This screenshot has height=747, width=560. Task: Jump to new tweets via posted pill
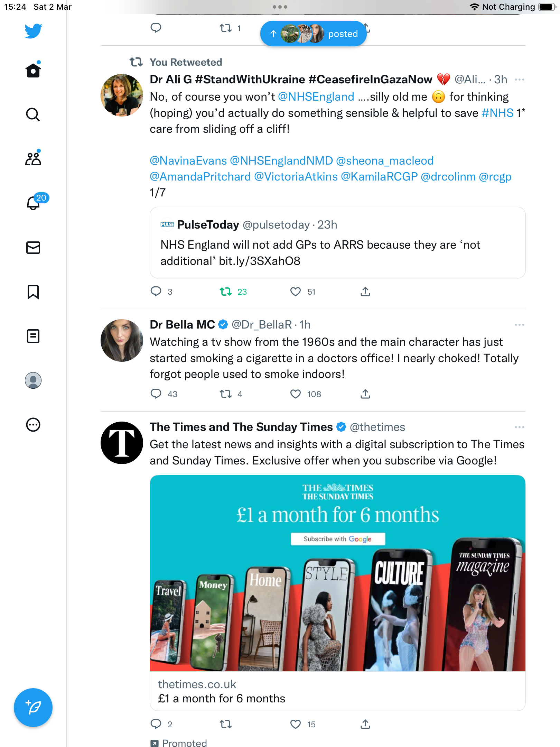(x=314, y=34)
